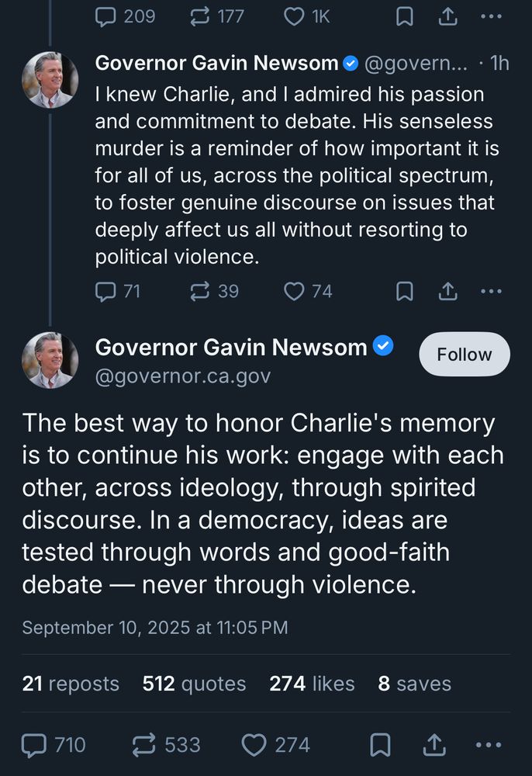Open the list of 21 reposts
The height and width of the screenshot is (776, 532).
click(70, 683)
